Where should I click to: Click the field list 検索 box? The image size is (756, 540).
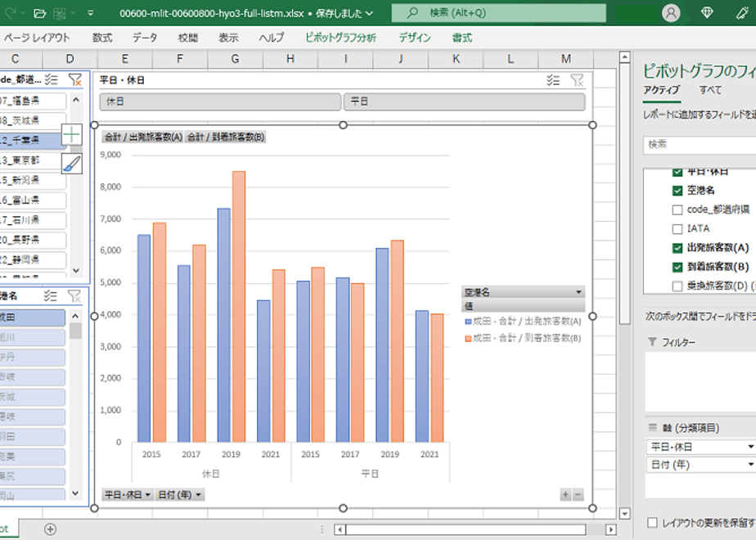click(x=700, y=145)
